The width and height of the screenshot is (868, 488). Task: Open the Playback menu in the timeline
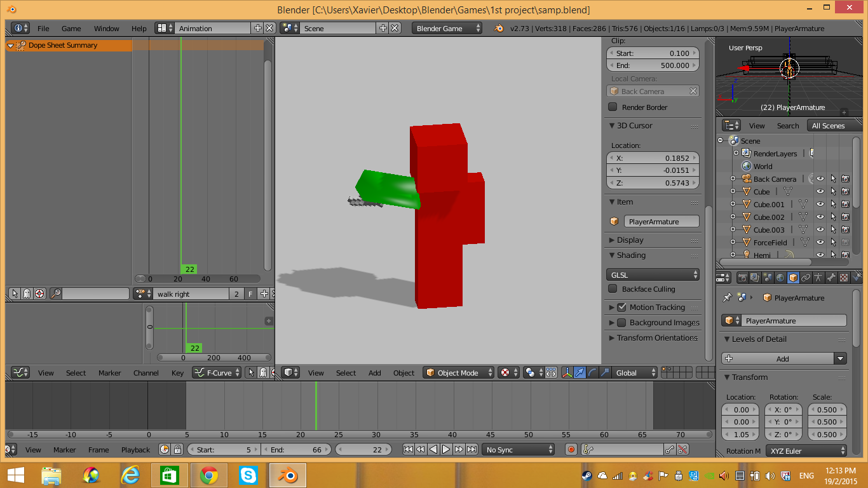coord(135,449)
